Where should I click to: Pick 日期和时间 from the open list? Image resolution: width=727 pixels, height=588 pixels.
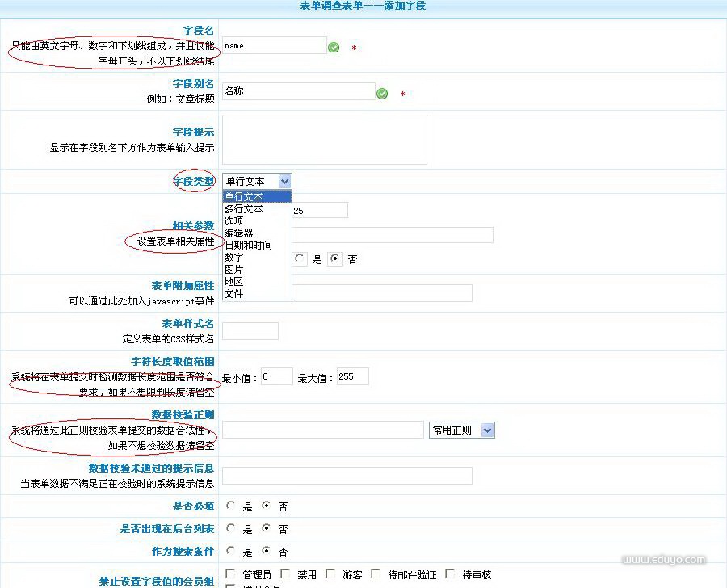coord(248,246)
